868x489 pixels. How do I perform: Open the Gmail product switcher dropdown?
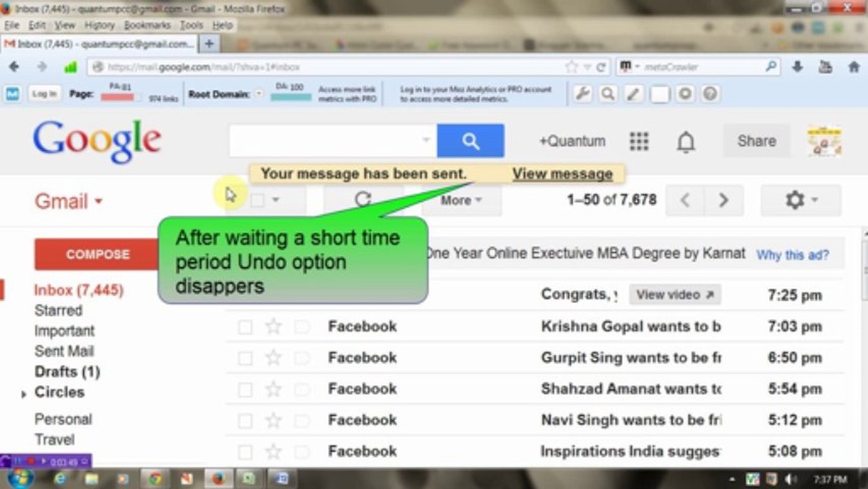click(69, 201)
